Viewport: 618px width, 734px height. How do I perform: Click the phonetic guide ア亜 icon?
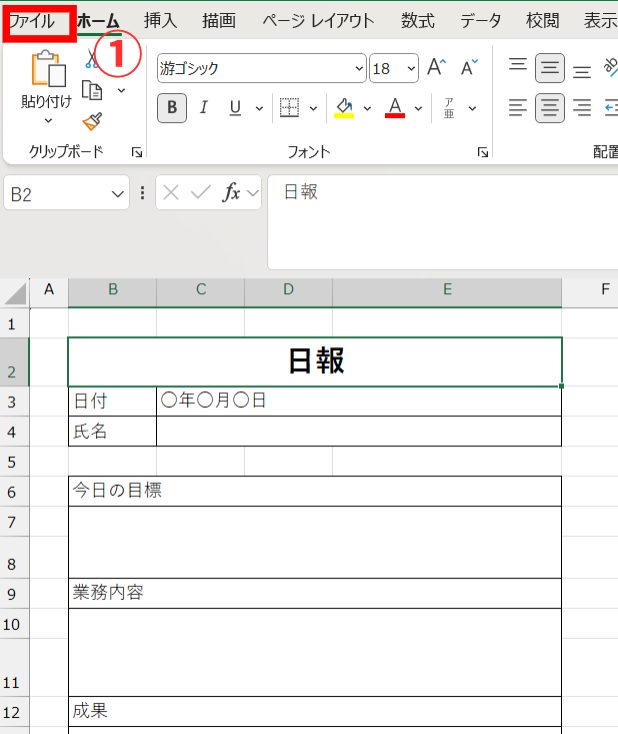pyautogui.click(x=449, y=108)
